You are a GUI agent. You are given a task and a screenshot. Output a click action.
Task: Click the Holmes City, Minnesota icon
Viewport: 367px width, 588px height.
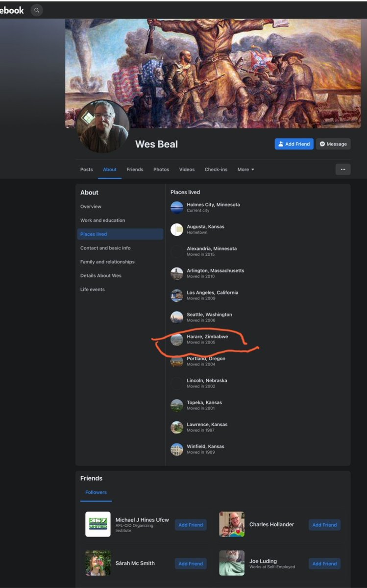[177, 207]
